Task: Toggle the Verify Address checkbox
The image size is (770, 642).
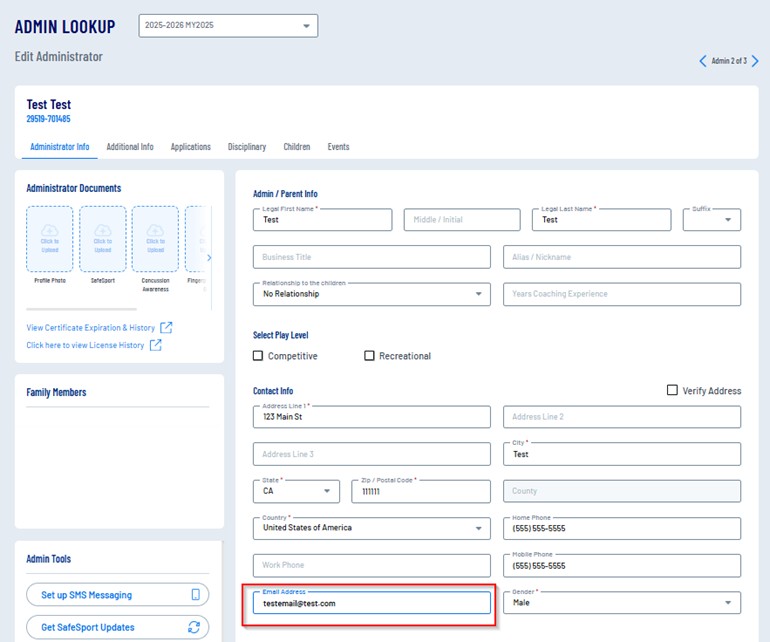Action: tap(672, 390)
